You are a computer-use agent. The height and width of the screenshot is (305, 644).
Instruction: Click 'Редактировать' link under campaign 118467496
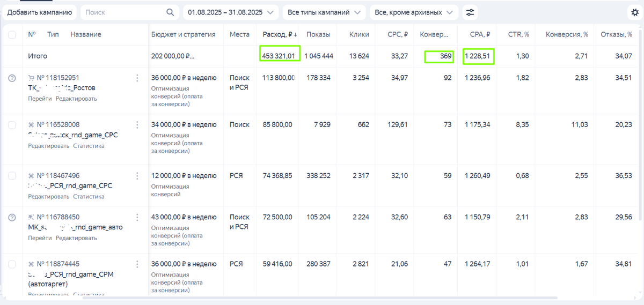49,197
